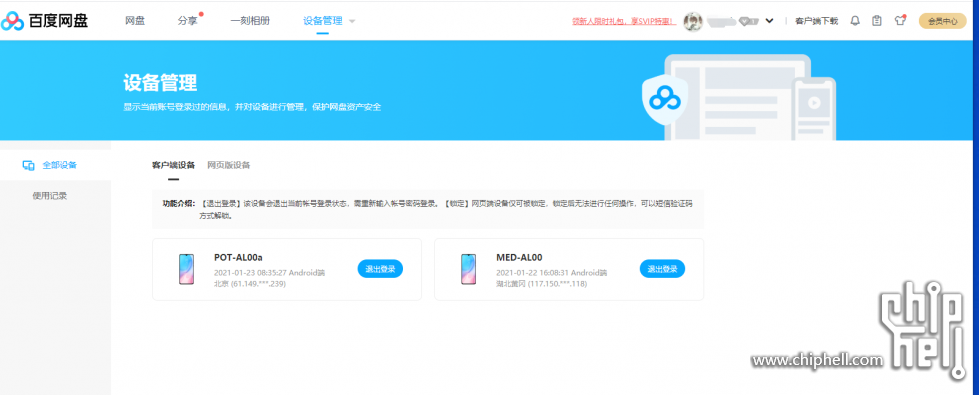
Task: Click 客户端下载 link
Action: [x=816, y=21]
